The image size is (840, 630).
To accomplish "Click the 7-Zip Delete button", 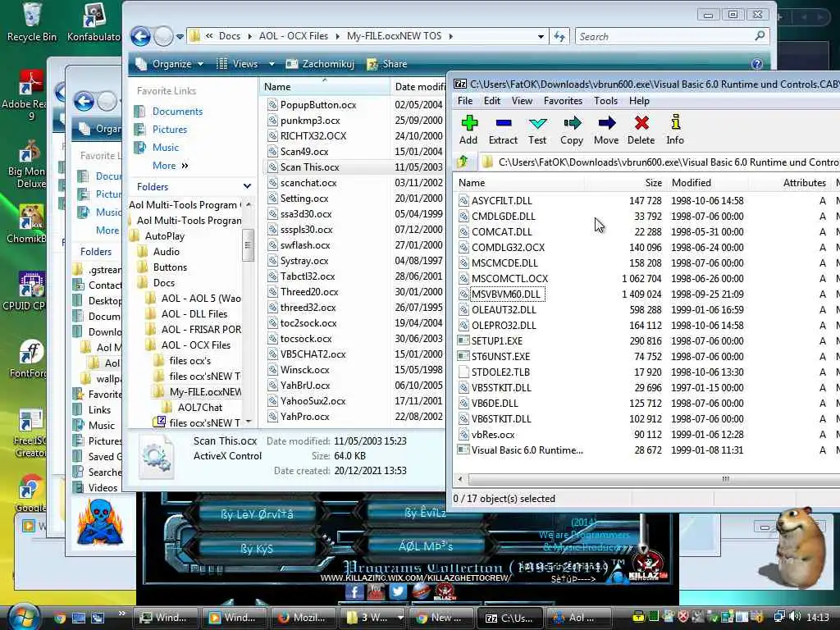I will [641, 130].
